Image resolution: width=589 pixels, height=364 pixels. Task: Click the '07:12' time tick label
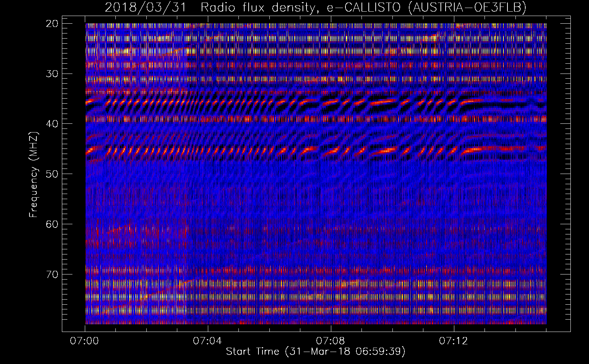[453, 341]
